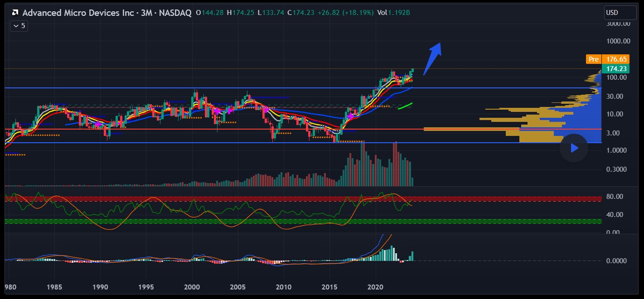Click the 2020 label on time axis
Image resolution: width=644 pixels, height=299 pixels.
[375, 287]
